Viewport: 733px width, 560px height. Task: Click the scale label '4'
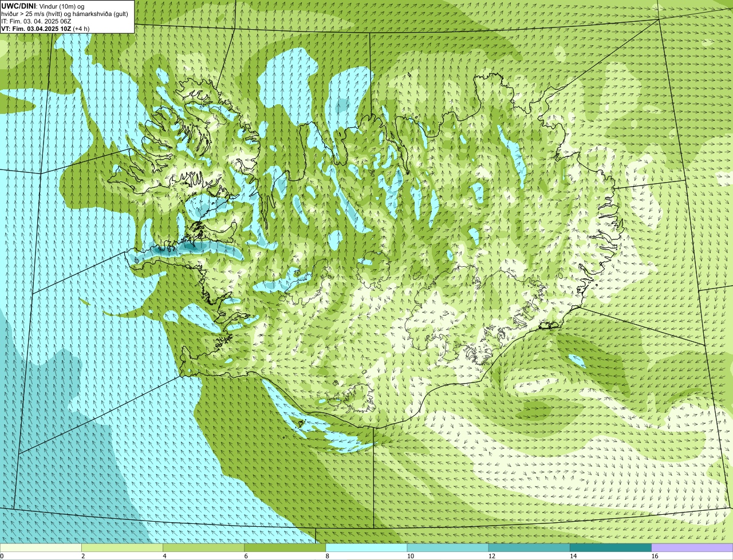click(164, 556)
